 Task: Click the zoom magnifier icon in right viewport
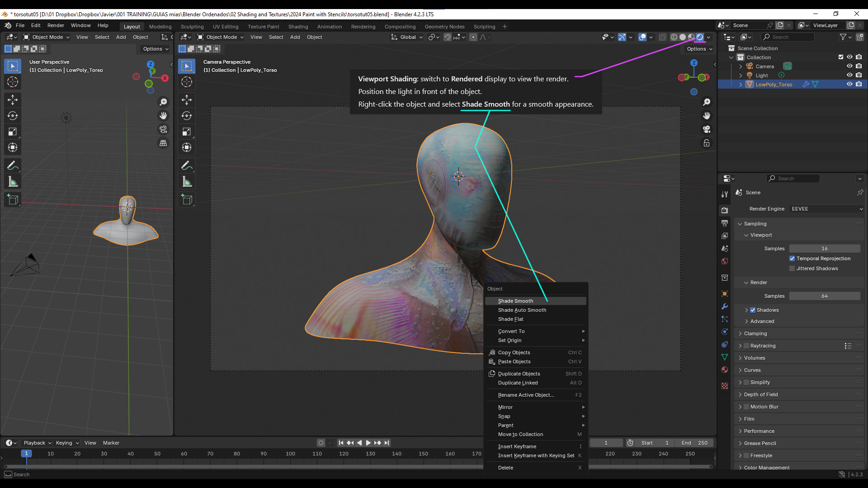tap(707, 102)
